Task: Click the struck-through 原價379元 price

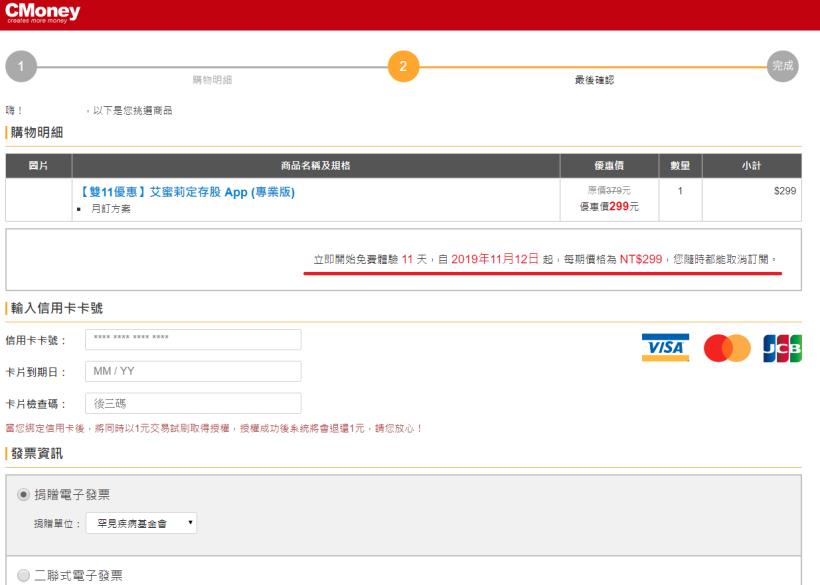Action: [609, 190]
